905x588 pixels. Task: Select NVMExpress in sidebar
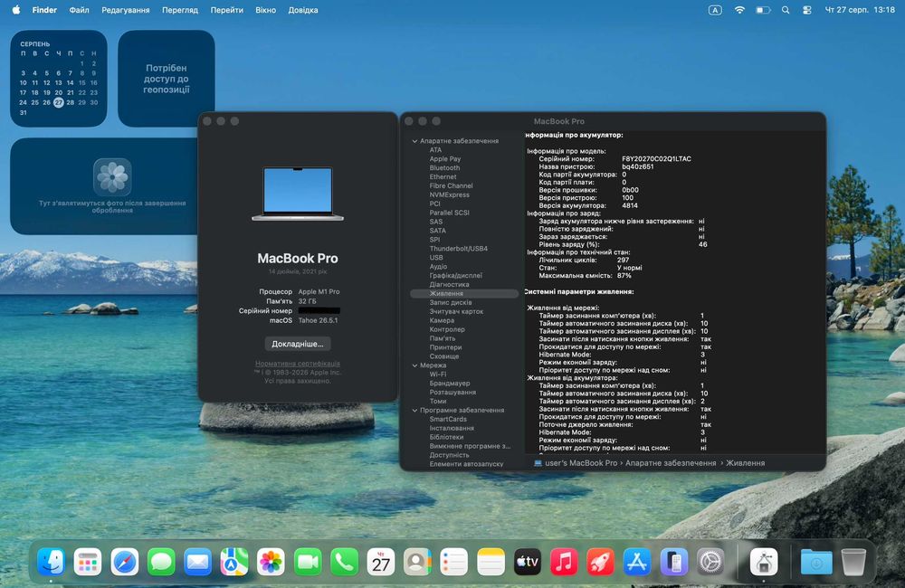pyautogui.click(x=449, y=195)
